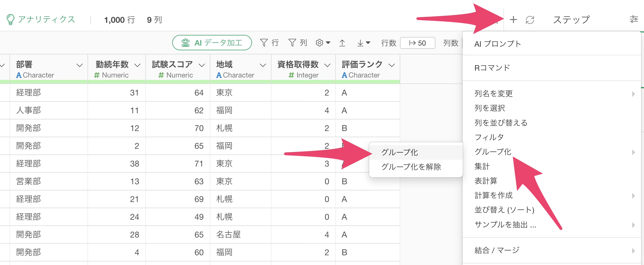This screenshot has height=265, width=644.
Task: Choose 集計 from the step menu
Action: (482, 167)
